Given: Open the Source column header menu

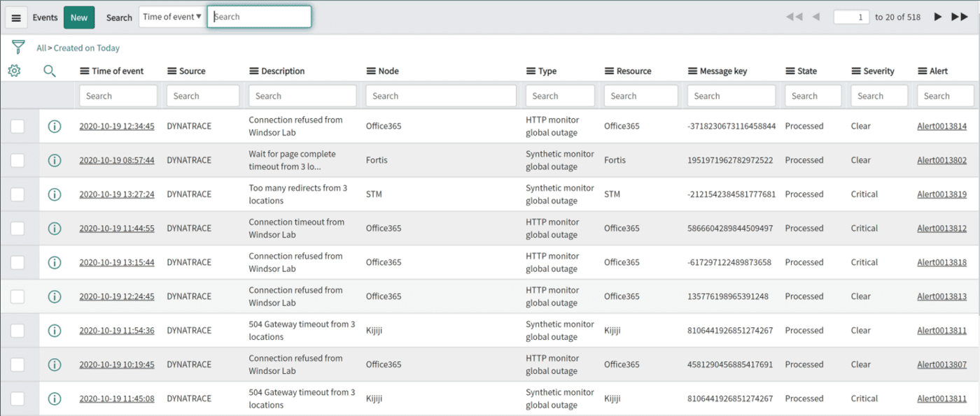Looking at the screenshot, I should click(x=170, y=71).
